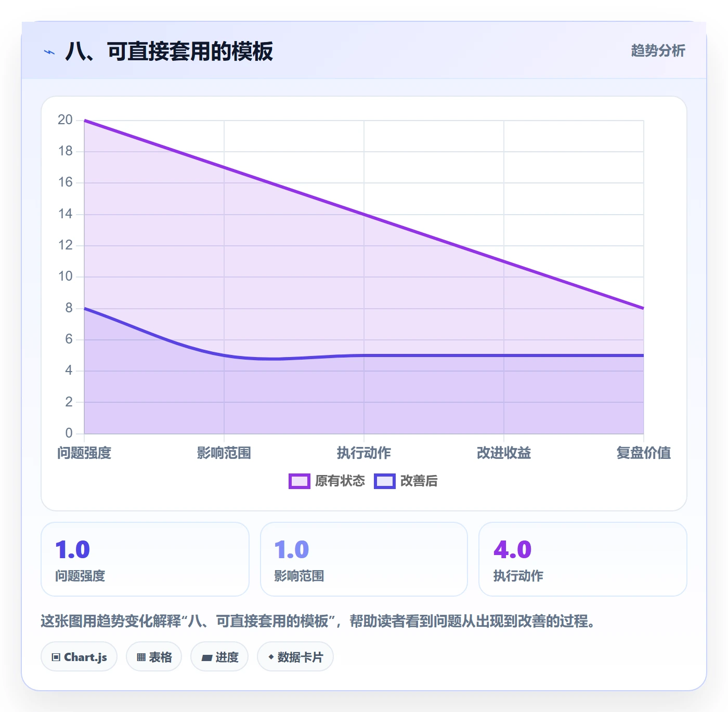This screenshot has width=728, height=712.
Task: Click the 问题强度 x-axis label on the chart
Action: [x=84, y=453]
